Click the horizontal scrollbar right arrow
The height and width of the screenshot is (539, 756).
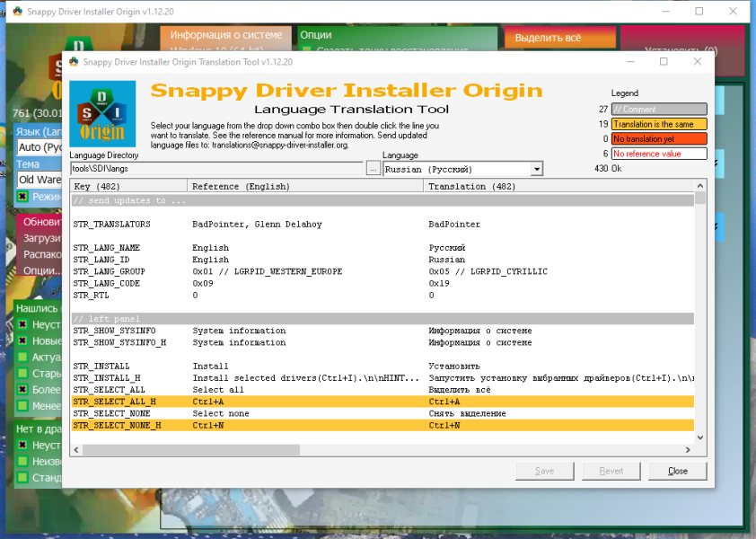pyautogui.click(x=688, y=450)
